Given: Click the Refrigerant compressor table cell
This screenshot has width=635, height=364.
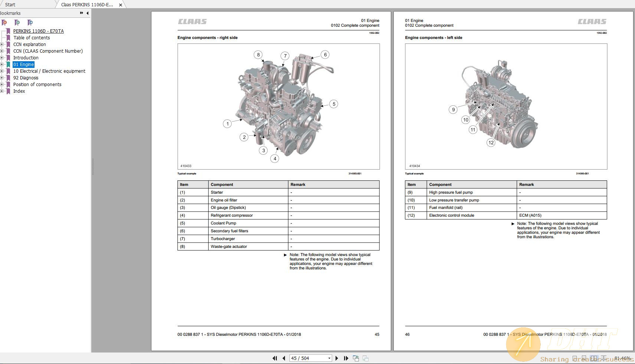Looking at the screenshot, I should click(x=248, y=215).
